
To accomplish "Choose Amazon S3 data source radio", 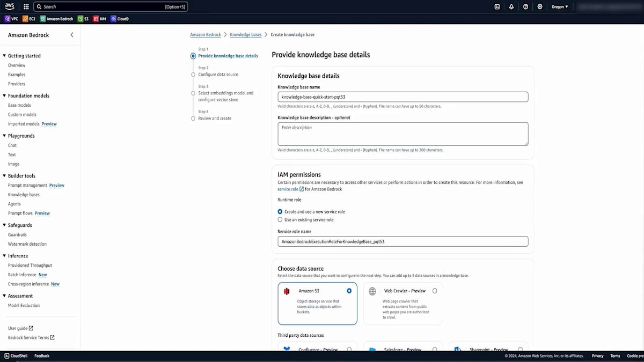I will point(349,291).
